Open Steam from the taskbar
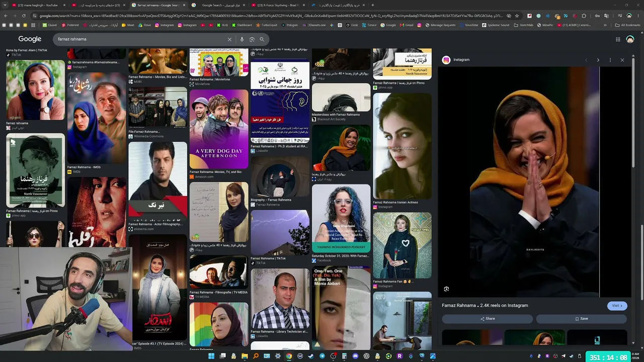Viewport: 644px width, 362px height. pyautogui.click(x=311, y=356)
